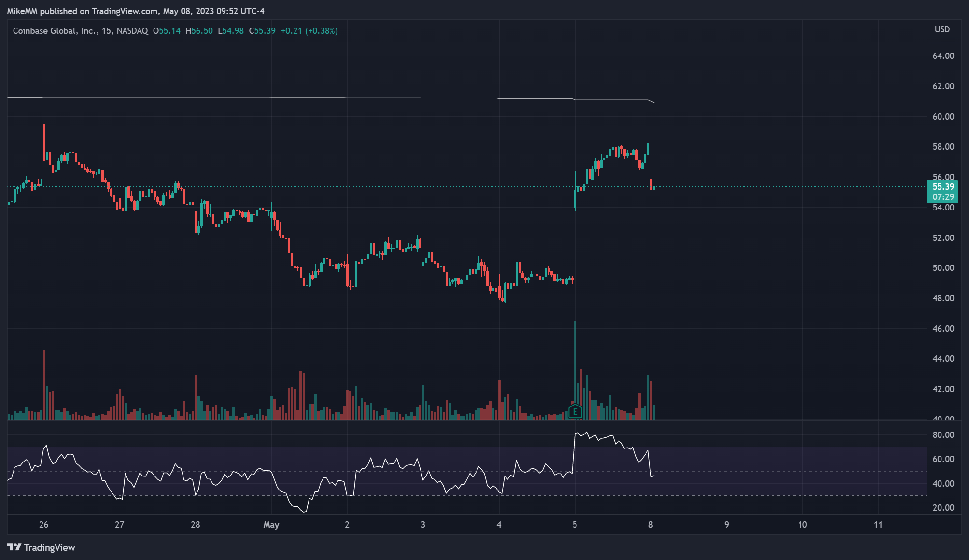Viewport: 969px width, 560px height.
Task: Click the date label 9 on time axis
Action: [727, 525]
